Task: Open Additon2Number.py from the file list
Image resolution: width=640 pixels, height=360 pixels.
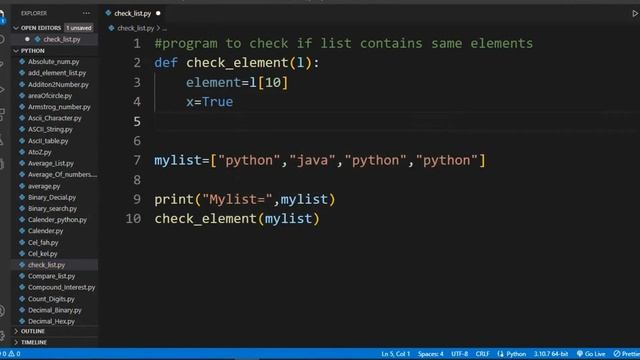Action: (58, 84)
